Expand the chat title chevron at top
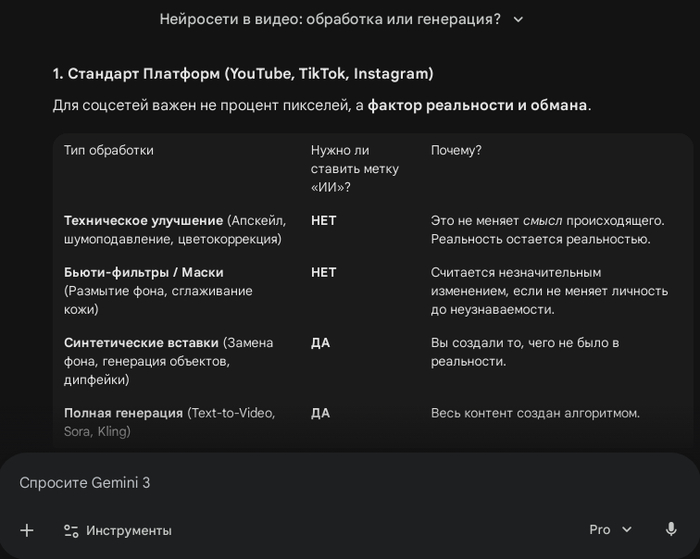 point(517,19)
